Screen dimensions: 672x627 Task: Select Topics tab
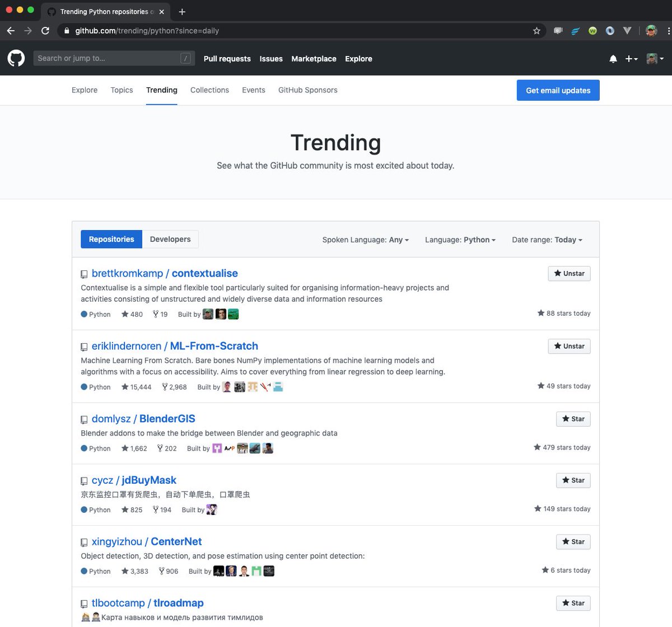(122, 90)
